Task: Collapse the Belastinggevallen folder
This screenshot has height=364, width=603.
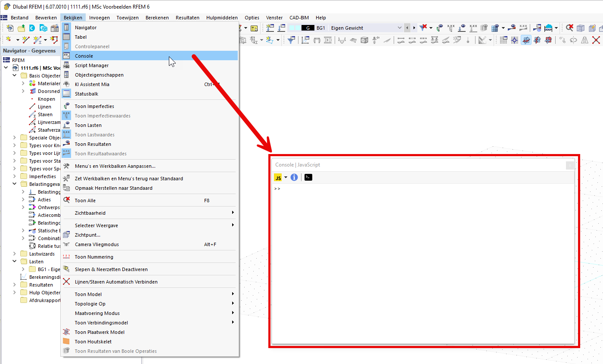Action: [14, 184]
